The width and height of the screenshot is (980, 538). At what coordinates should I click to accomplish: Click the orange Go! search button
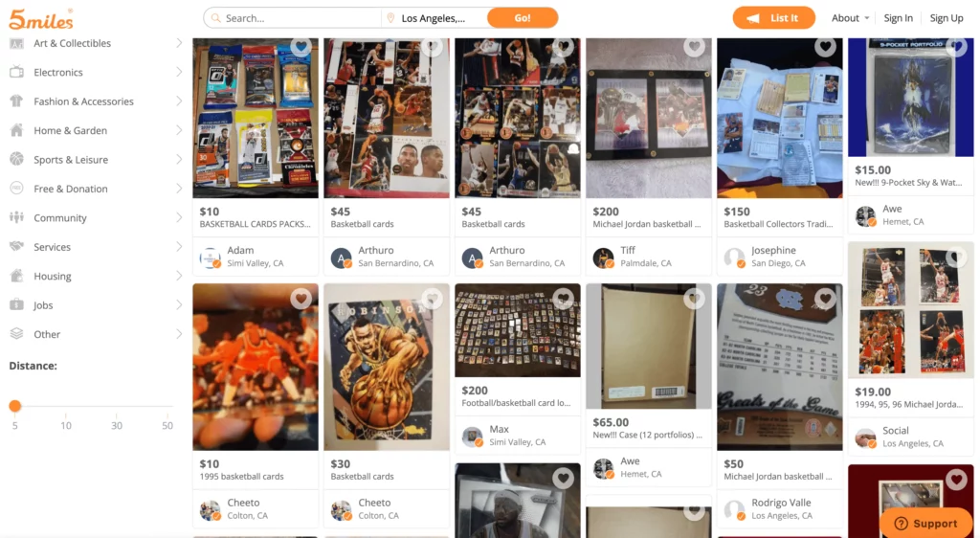[x=523, y=18]
